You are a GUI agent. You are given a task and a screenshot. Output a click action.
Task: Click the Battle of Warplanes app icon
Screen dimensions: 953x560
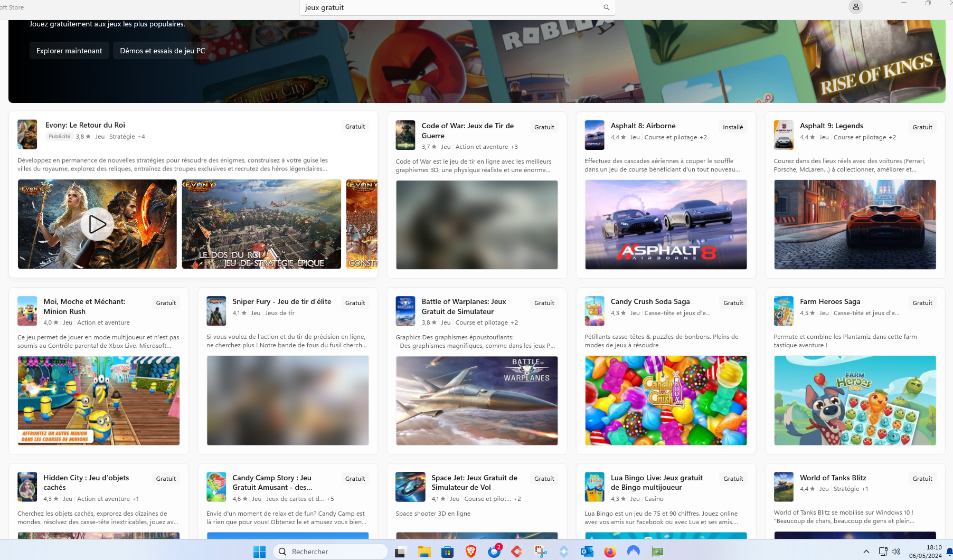(x=405, y=311)
